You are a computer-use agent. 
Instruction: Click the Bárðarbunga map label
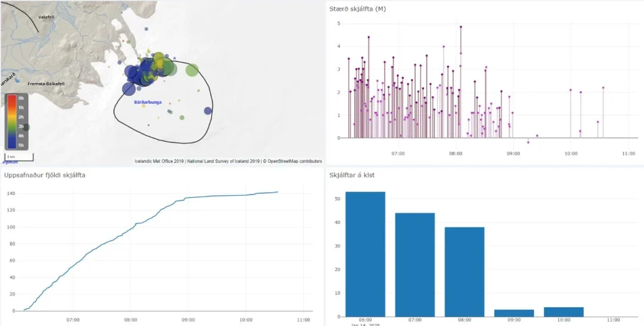[x=146, y=102]
